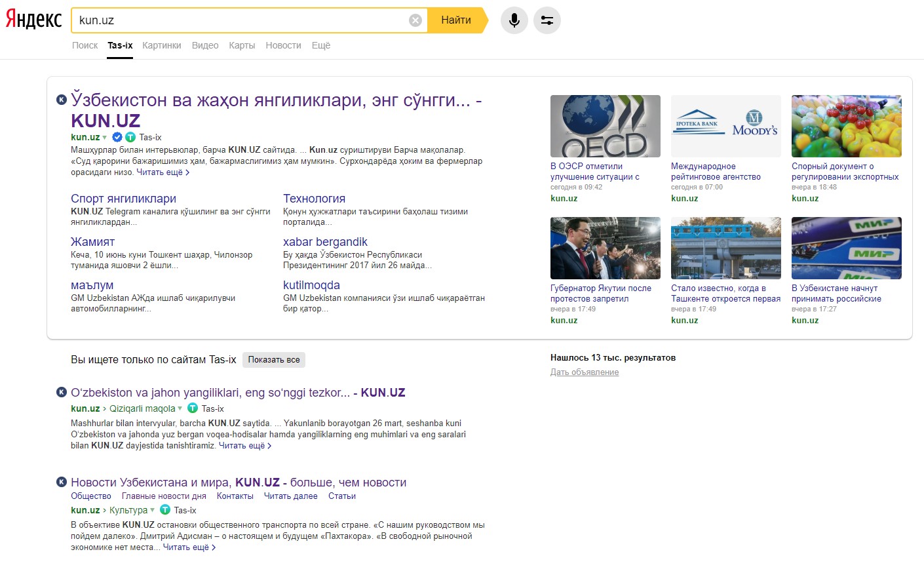This screenshot has height=573, width=924.
Task: Expand Читать ещё in the O'zbekiston result
Action: coord(245,446)
